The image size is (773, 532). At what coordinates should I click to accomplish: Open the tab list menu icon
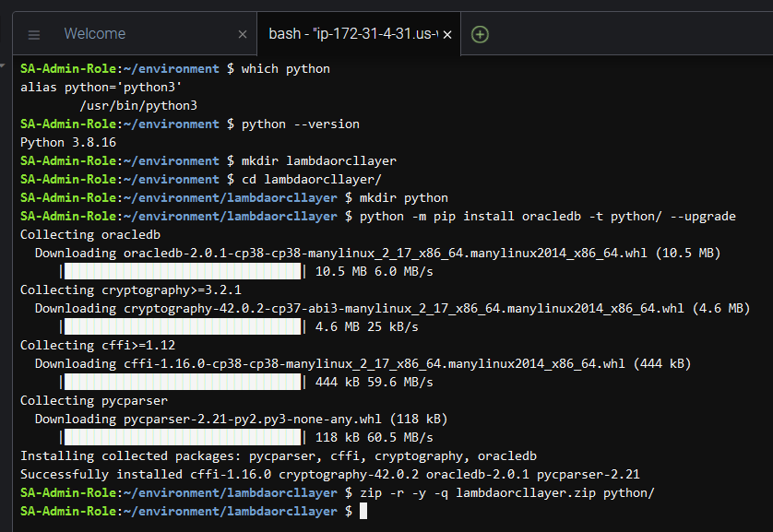[34, 34]
